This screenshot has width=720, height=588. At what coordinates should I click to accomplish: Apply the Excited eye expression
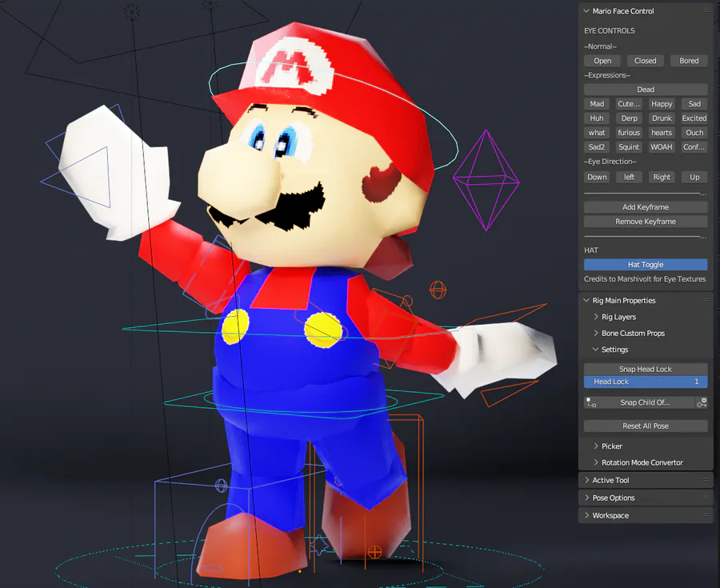[694, 118]
